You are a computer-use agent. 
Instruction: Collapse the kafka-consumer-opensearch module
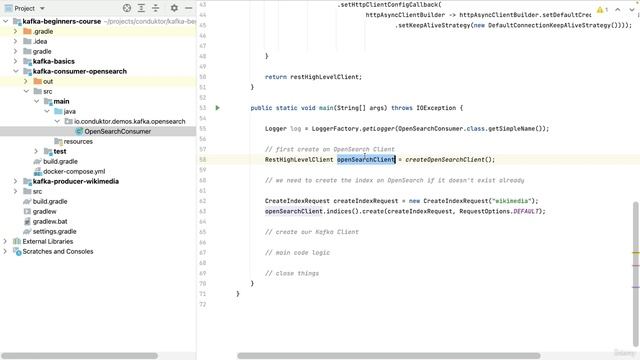(x=16, y=71)
